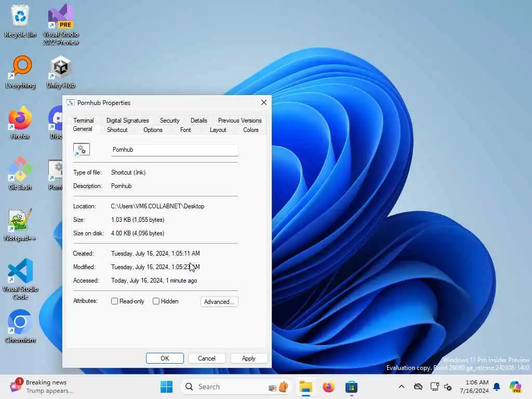
Task: Select the Discord desktop shortcut
Action: tap(56, 123)
